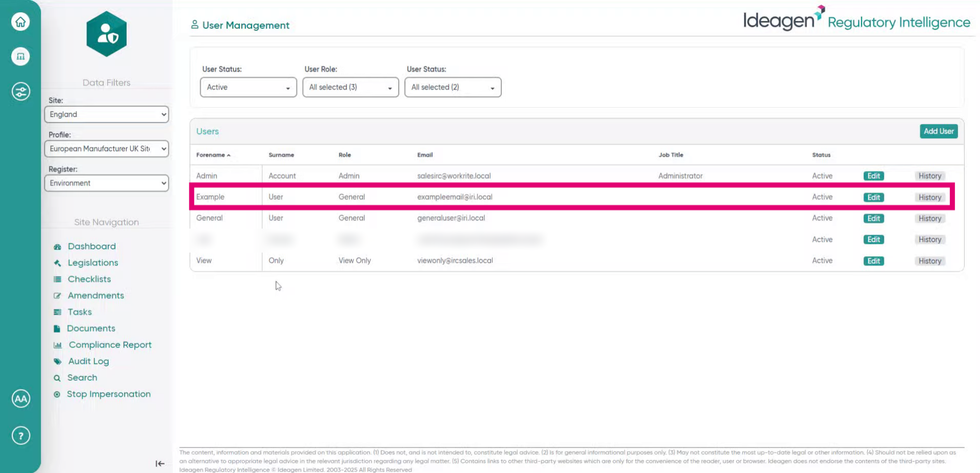This screenshot has height=473, width=980.
Task: Click email exampleemail@iri.local
Action: 455,197
